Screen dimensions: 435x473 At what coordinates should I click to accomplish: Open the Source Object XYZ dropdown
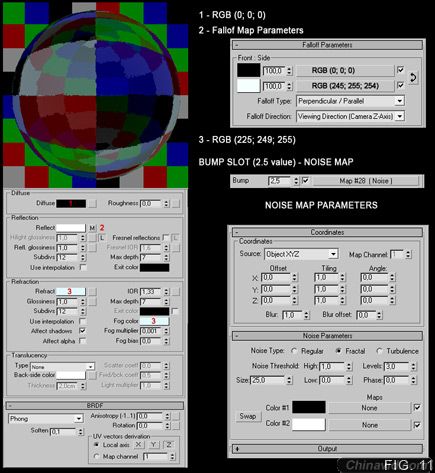[301, 254]
